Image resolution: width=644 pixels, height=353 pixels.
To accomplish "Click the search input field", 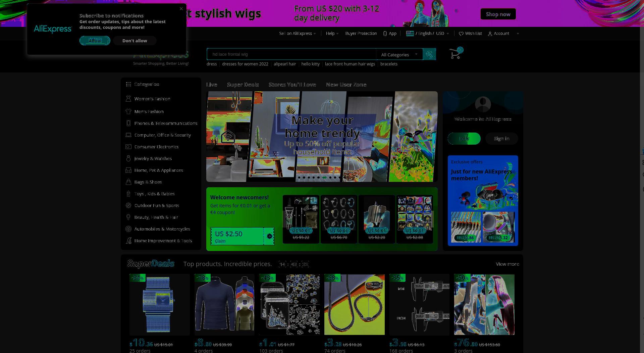I will (291, 54).
